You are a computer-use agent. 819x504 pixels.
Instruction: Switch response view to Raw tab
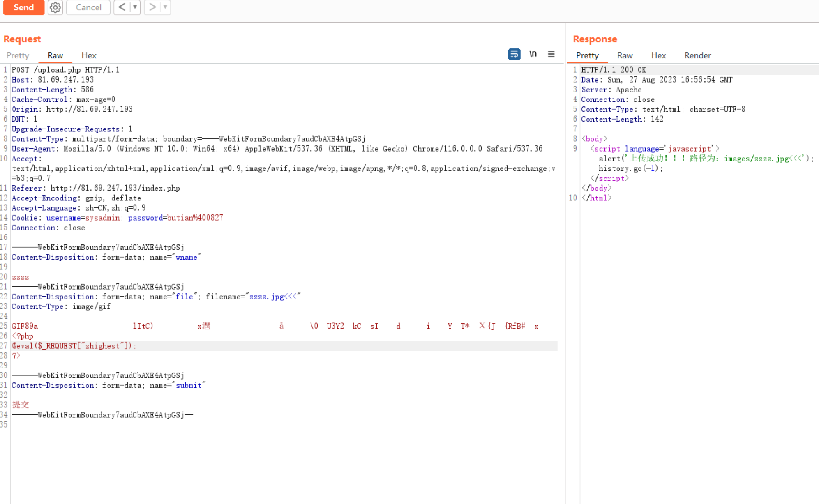tap(625, 55)
